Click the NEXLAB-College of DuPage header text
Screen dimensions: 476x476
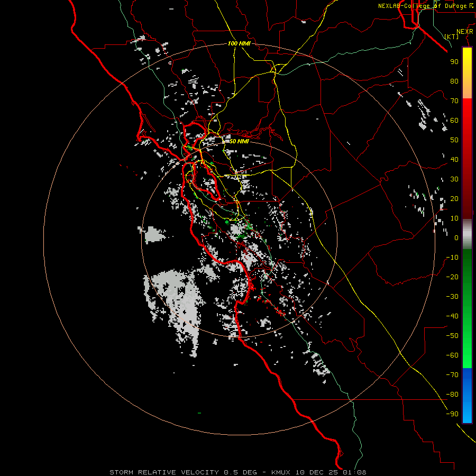pyautogui.click(x=426, y=6)
